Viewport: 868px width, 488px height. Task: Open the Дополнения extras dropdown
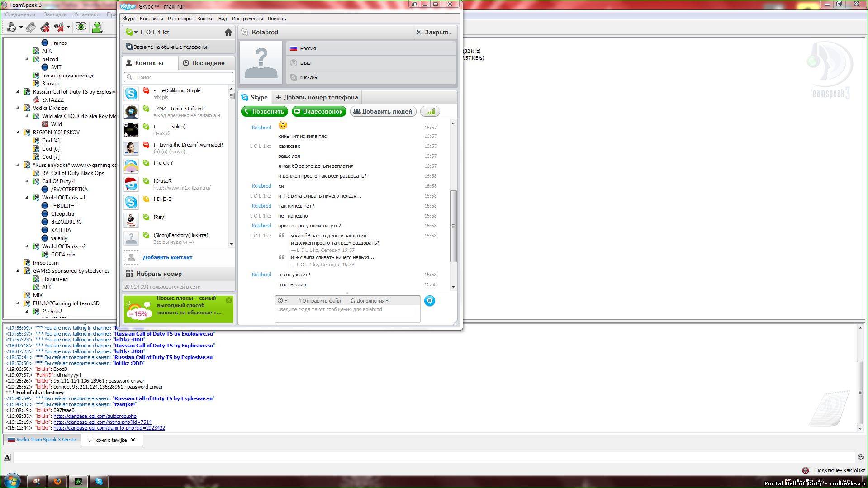370,301
